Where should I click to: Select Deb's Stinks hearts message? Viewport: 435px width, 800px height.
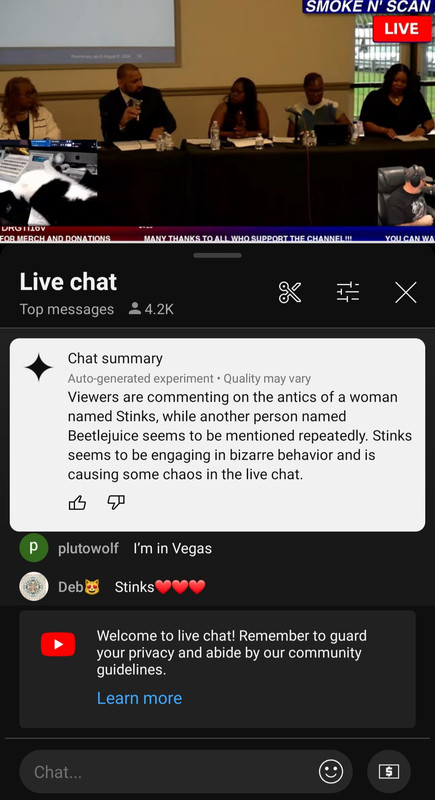[x=160, y=587]
